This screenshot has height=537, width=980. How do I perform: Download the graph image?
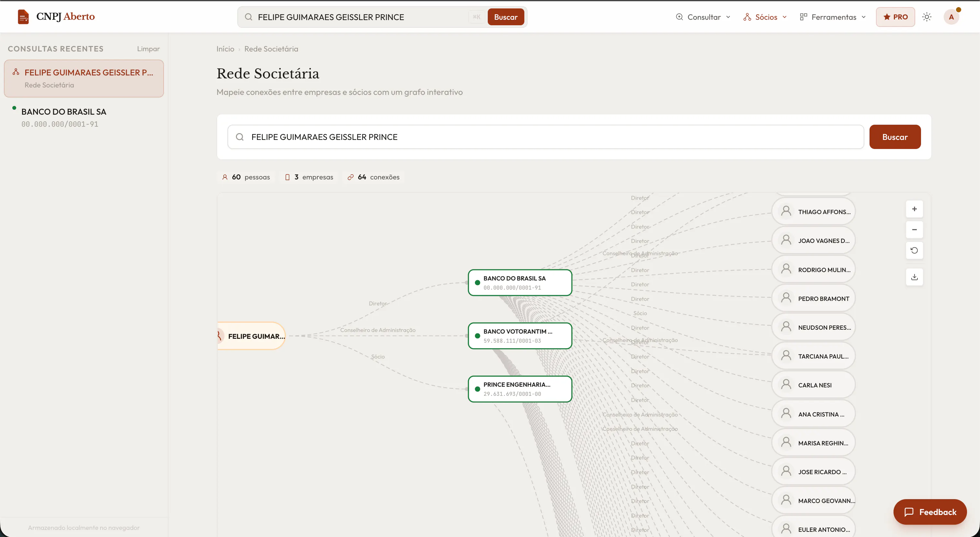coord(914,277)
